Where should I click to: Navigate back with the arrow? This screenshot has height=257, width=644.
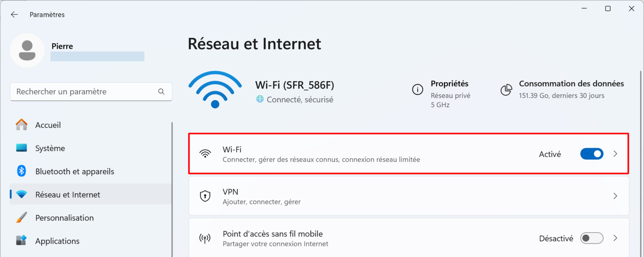14,14
